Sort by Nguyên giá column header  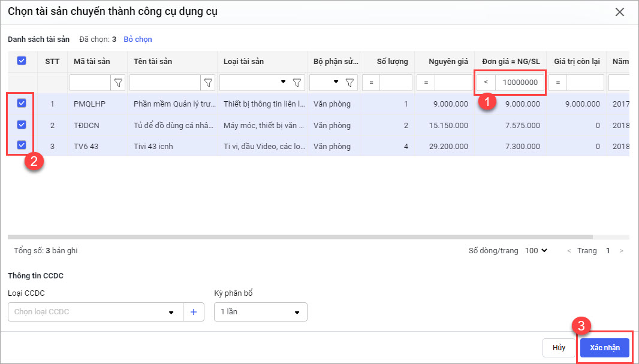pyautogui.click(x=448, y=61)
